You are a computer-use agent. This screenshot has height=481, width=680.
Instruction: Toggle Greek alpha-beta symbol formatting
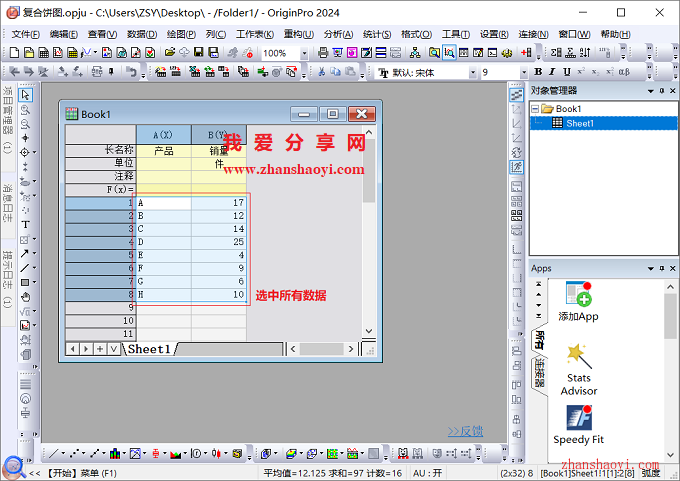pyautogui.click(x=624, y=72)
